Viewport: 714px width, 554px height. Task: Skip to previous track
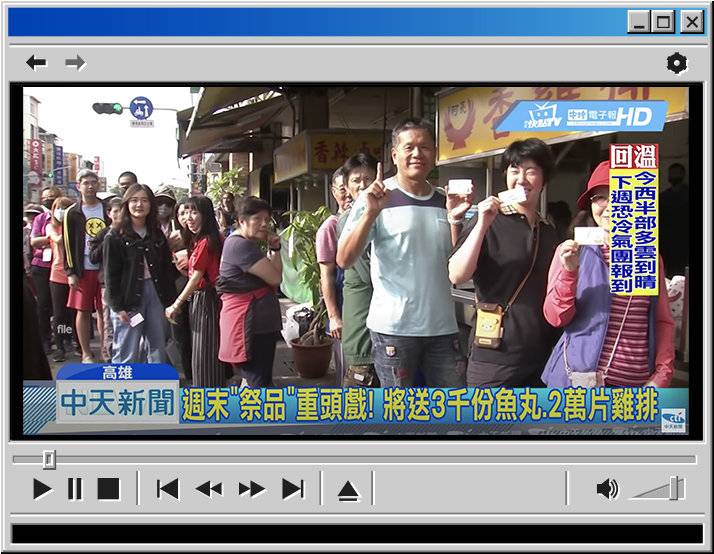168,489
